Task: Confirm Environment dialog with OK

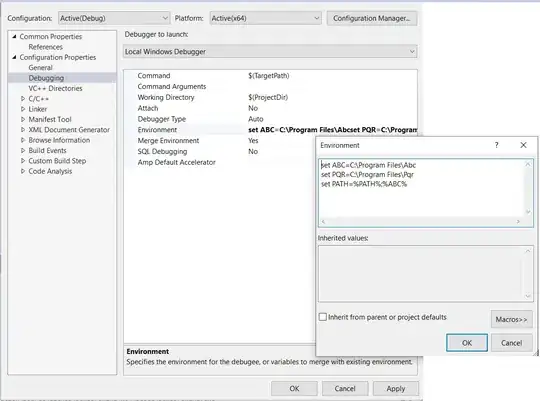Action: pyautogui.click(x=467, y=343)
